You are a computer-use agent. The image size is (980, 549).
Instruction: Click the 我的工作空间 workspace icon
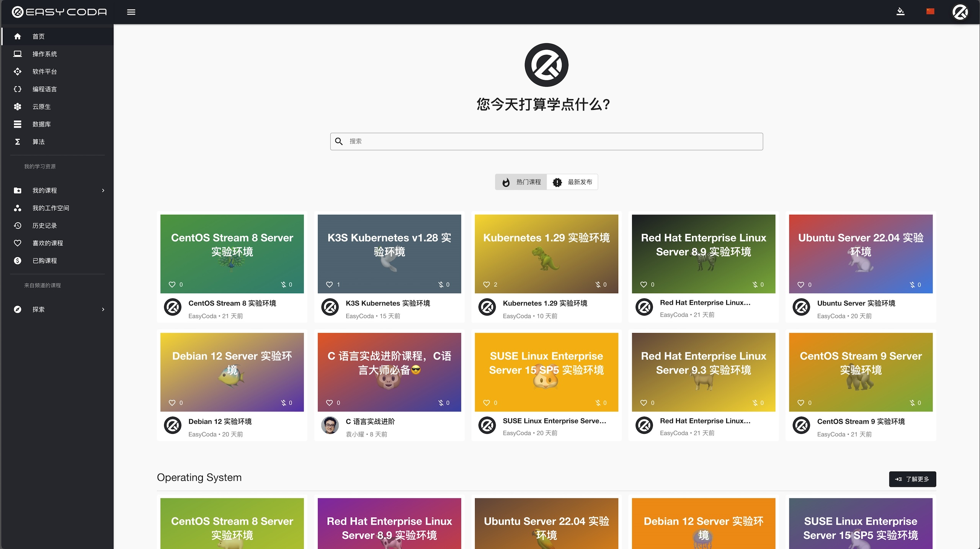[x=18, y=208]
